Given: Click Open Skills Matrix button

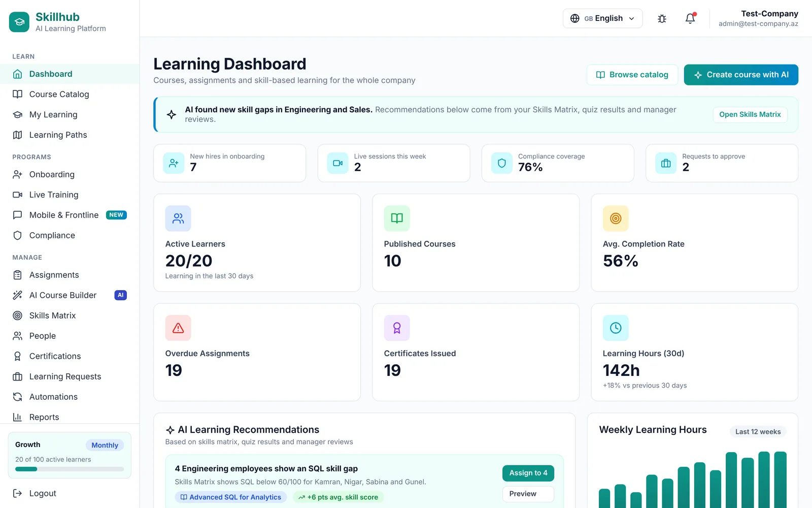Looking at the screenshot, I should click(x=750, y=115).
